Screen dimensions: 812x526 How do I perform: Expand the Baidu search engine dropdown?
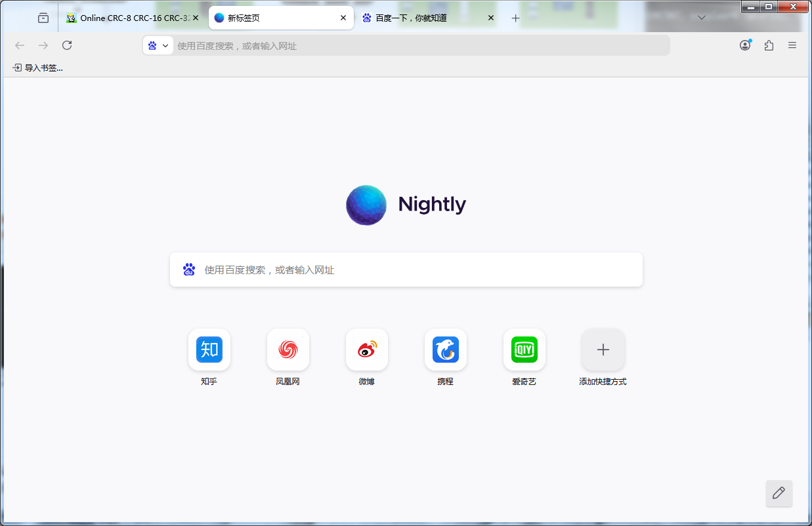[158, 46]
